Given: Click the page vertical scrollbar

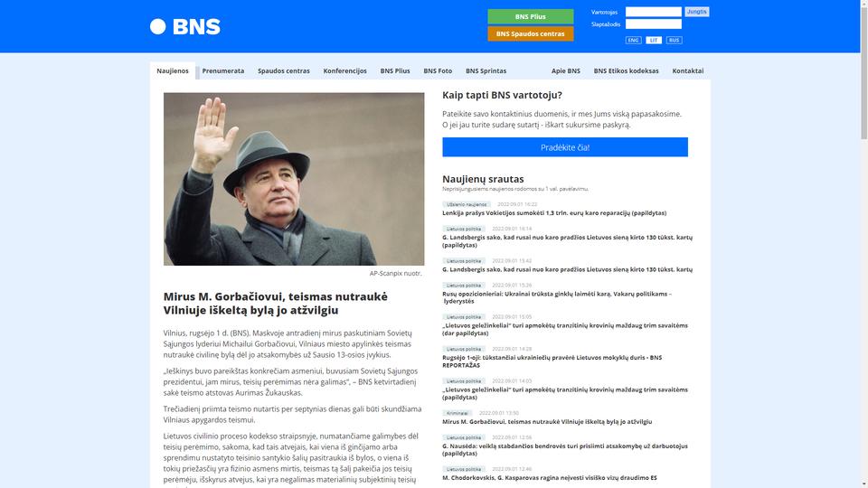Looking at the screenshot, I should (x=863, y=244).
